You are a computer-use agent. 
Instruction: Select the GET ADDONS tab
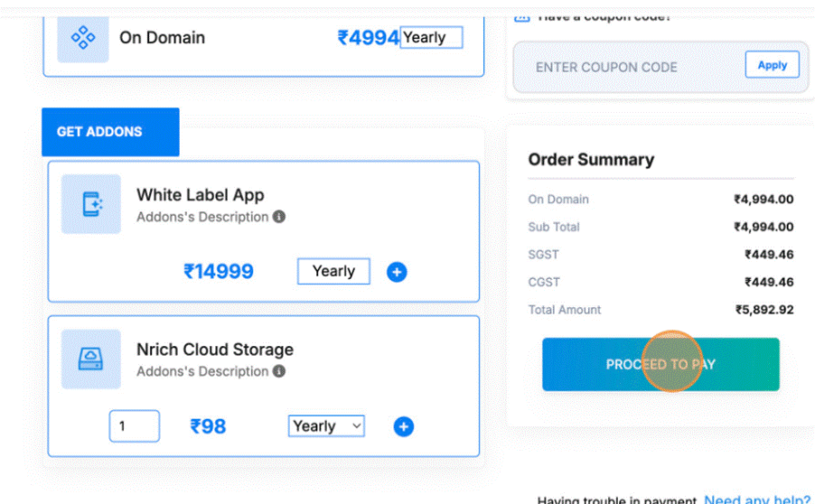(109, 132)
